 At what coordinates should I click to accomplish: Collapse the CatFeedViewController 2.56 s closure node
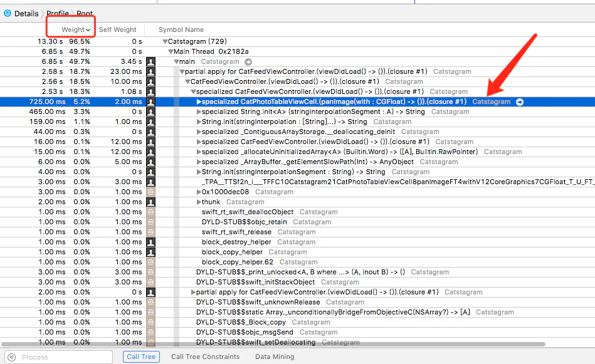click(187, 82)
